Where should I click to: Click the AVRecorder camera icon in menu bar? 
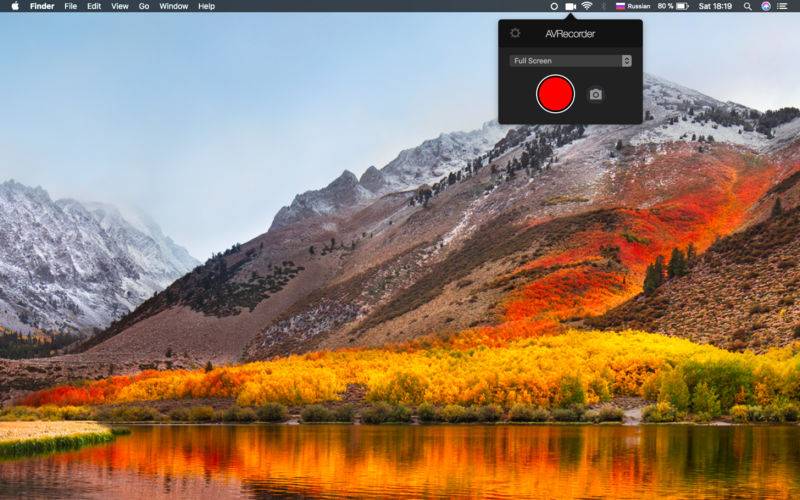570,6
